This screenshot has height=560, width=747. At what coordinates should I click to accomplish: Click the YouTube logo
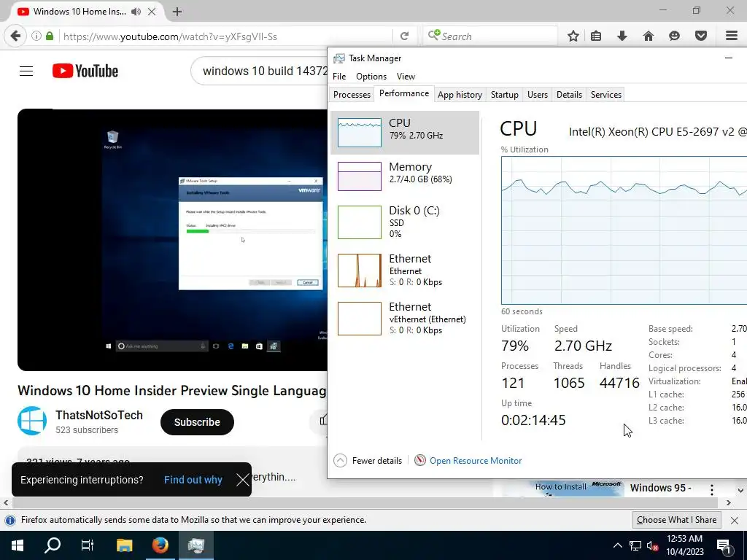click(x=85, y=71)
